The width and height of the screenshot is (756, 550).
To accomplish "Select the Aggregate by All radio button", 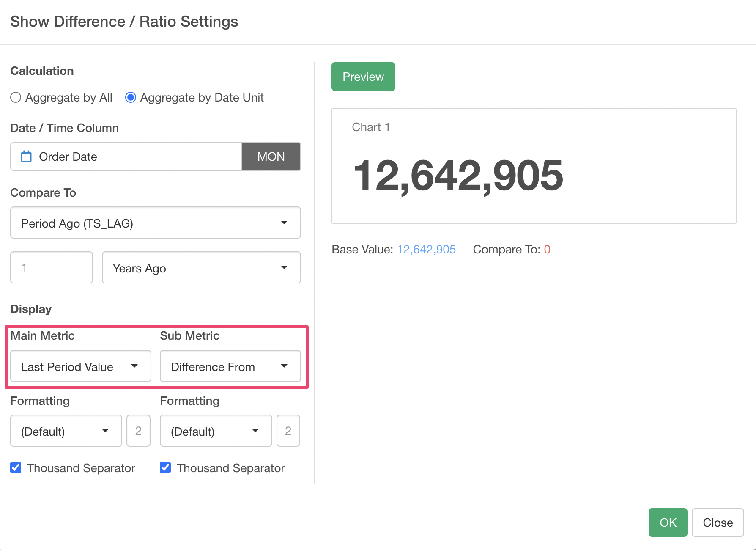I will pos(16,98).
